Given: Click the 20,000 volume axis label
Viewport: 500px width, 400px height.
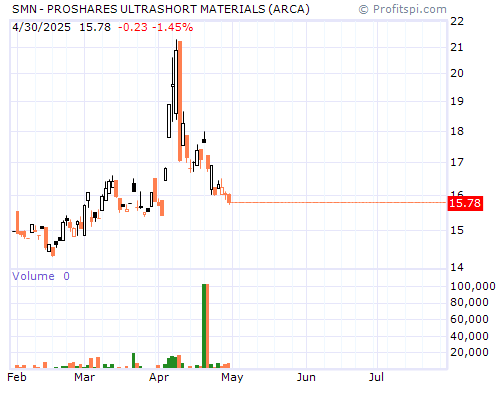Looking at the screenshot, I should (469, 352).
